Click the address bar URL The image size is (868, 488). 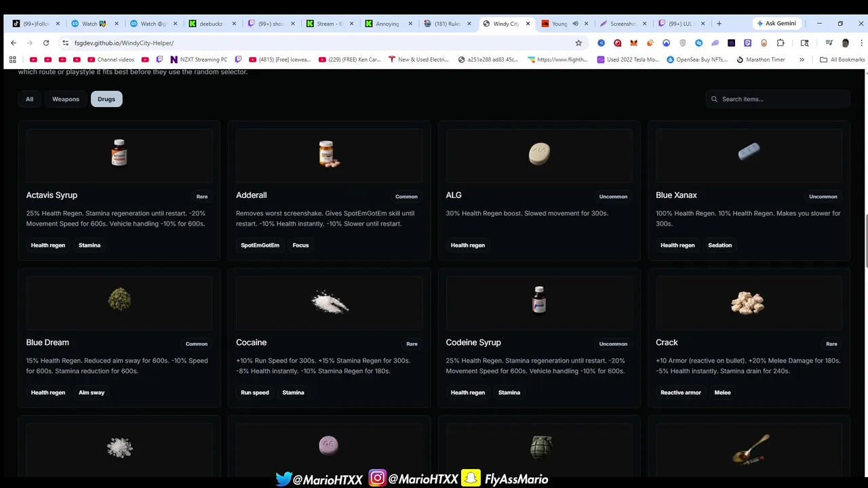click(124, 43)
